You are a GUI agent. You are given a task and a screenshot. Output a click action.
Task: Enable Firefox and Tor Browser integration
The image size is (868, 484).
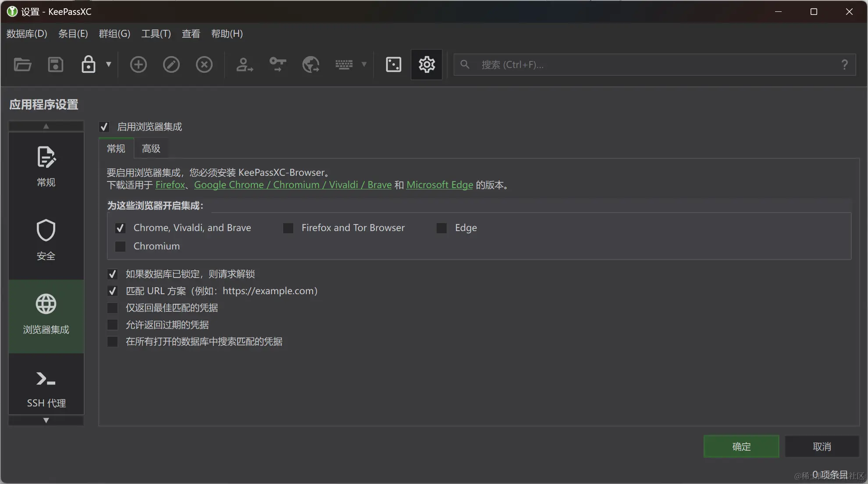[288, 228]
